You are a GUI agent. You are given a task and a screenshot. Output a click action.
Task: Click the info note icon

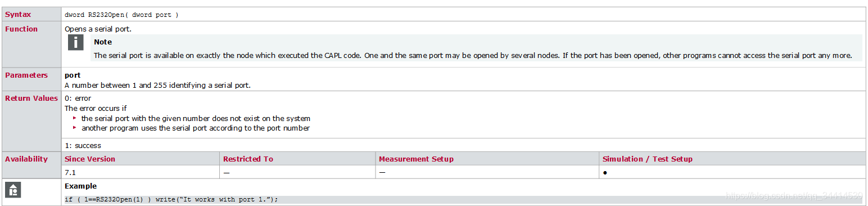tap(76, 42)
